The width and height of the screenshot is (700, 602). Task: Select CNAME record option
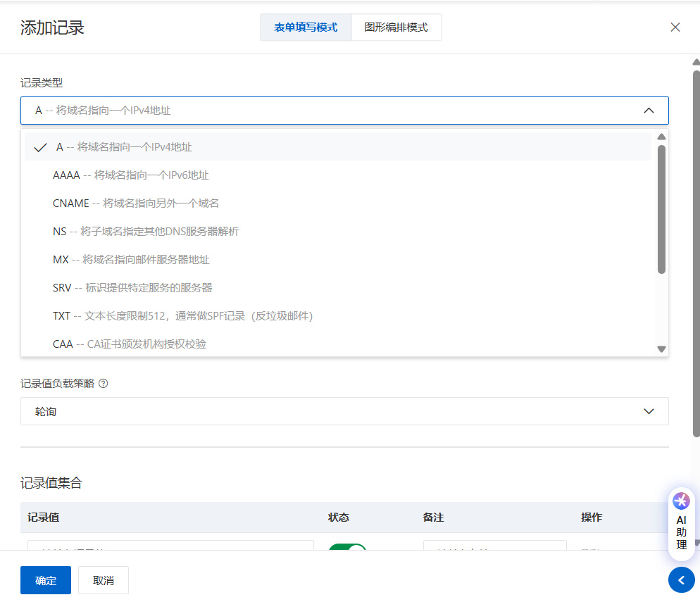pyautogui.click(x=338, y=203)
